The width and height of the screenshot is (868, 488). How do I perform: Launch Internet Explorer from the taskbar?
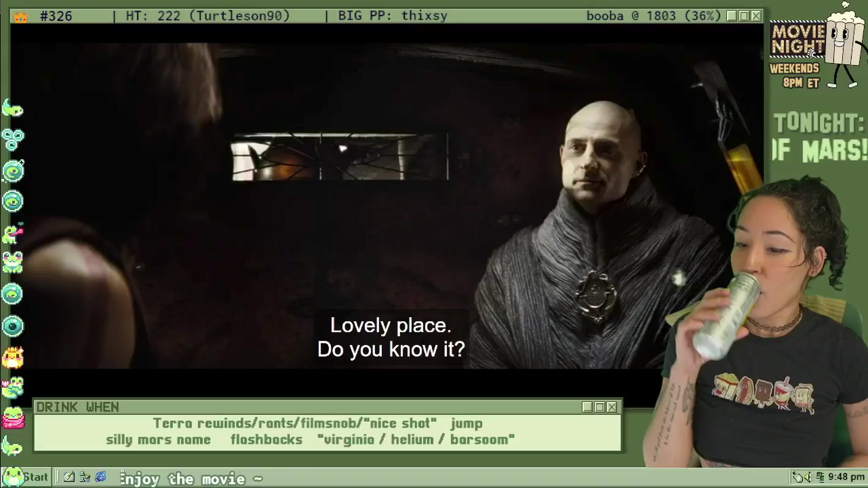pyautogui.click(x=100, y=477)
